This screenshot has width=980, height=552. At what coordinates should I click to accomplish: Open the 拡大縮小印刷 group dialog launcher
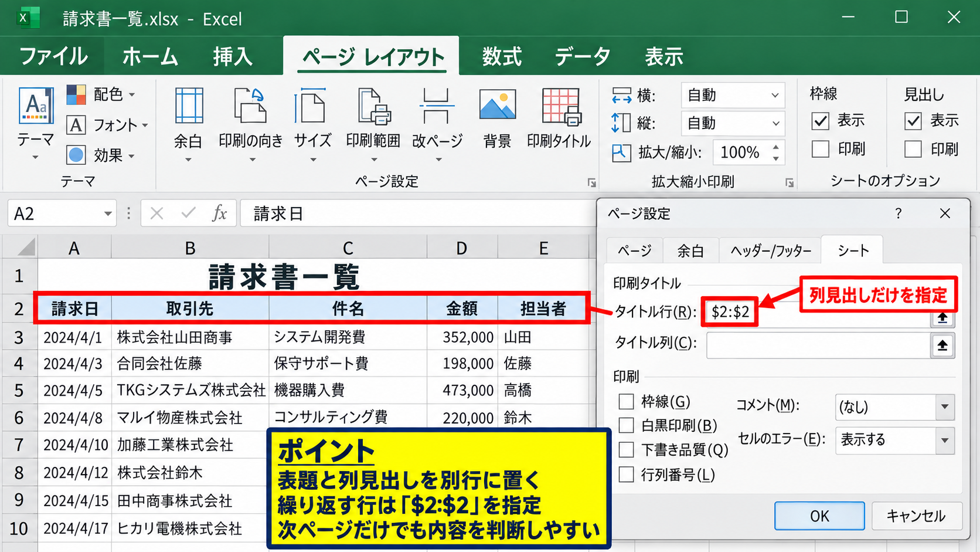[790, 183]
